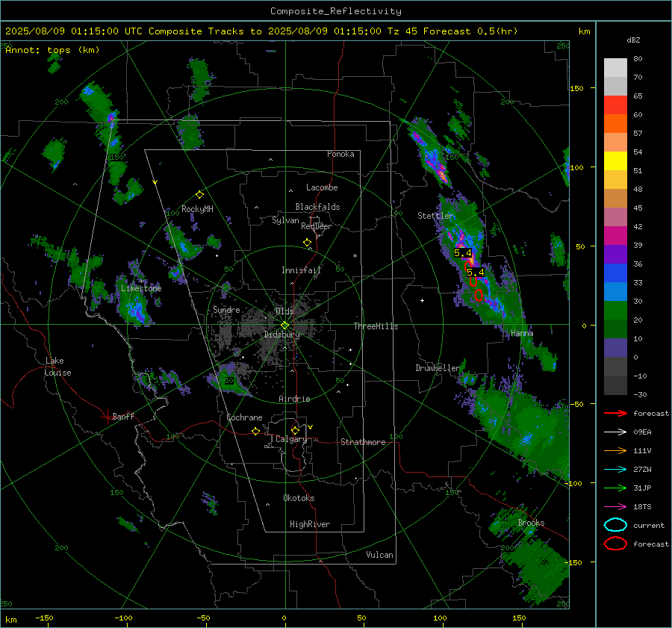The height and width of the screenshot is (628, 672).
Task: Select the magenta 39-42 dBZ color swatch
Action: click(x=615, y=235)
